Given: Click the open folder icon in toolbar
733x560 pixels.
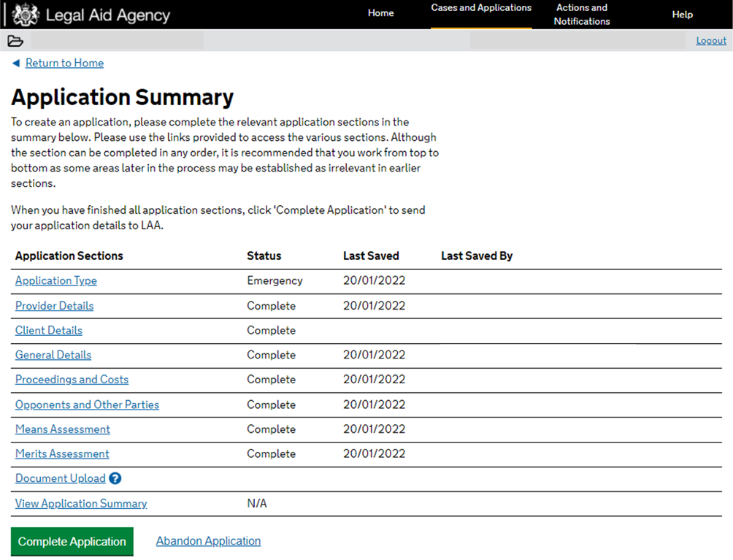Looking at the screenshot, I should (15, 41).
